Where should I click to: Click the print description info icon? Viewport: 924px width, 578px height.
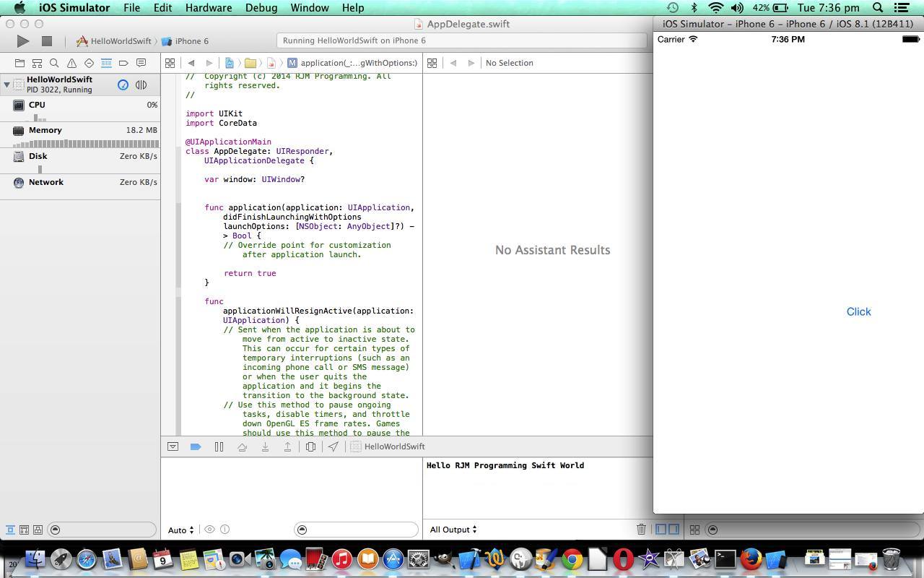(225, 530)
